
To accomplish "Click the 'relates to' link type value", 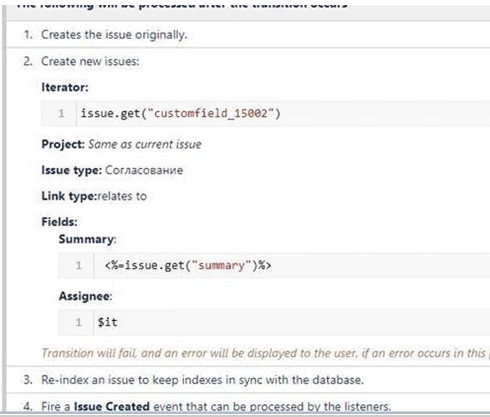I will 122,196.
